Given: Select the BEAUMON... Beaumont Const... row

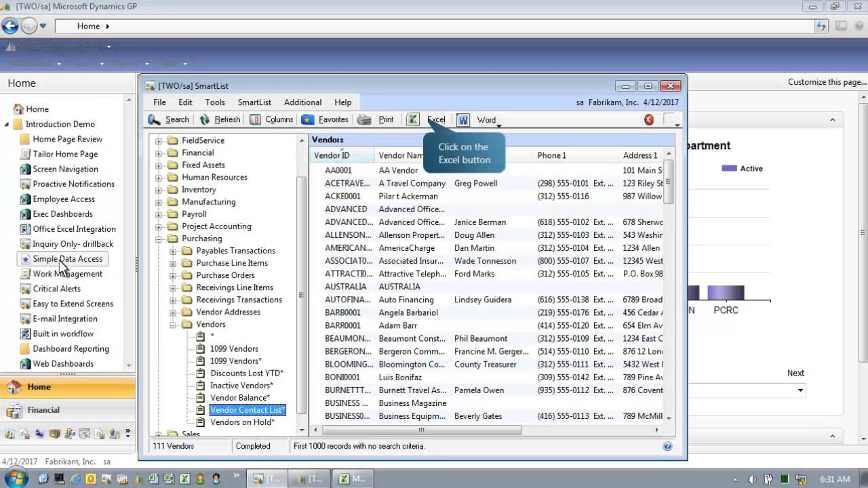Looking at the screenshot, I should pos(487,339).
